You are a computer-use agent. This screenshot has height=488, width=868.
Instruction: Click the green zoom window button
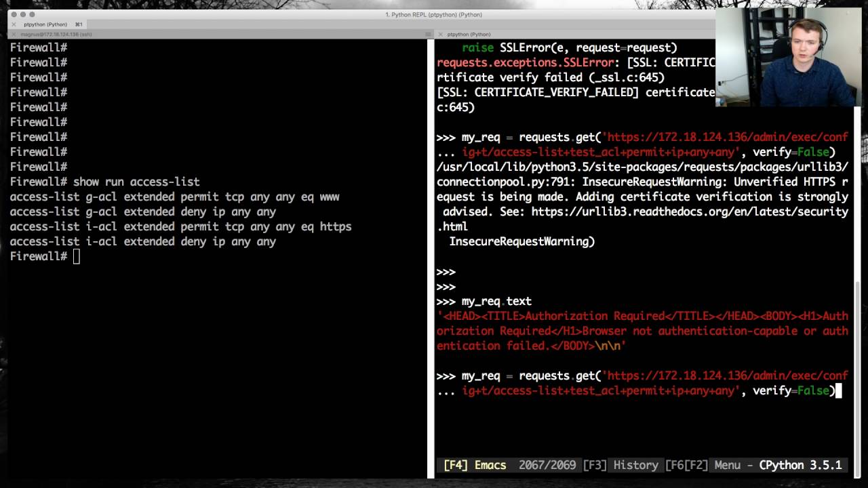(x=31, y=14)
